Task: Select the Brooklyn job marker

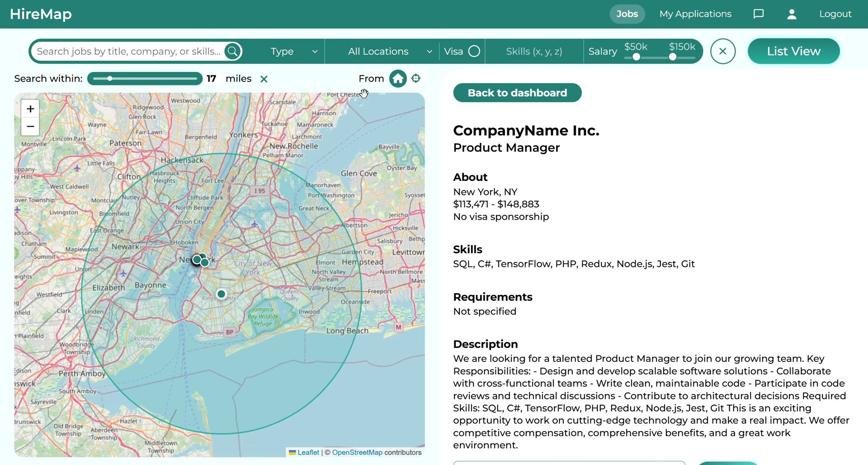Action: point(221,294)
